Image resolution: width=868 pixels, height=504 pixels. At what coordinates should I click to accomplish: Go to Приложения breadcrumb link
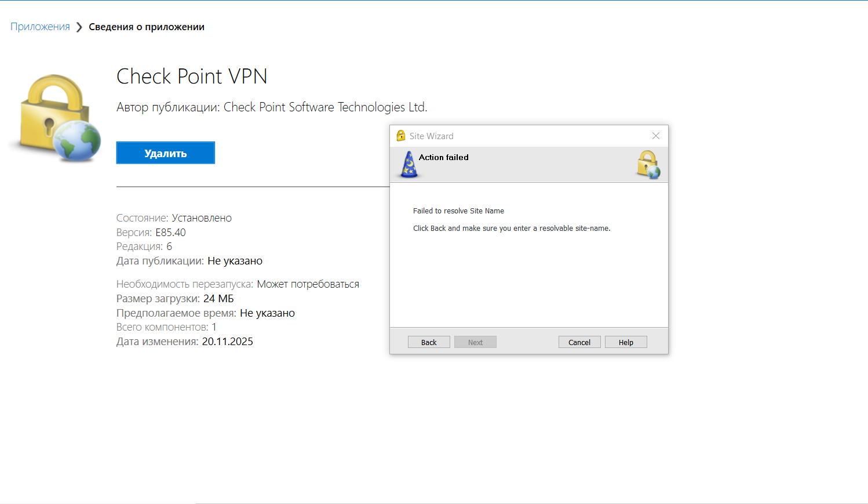click(40, 27)
